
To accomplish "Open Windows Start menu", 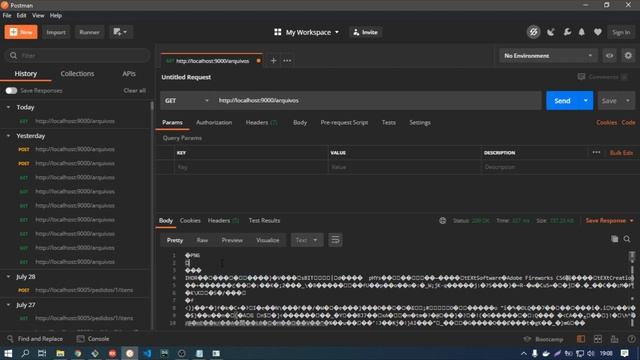I will pos(8,353).
